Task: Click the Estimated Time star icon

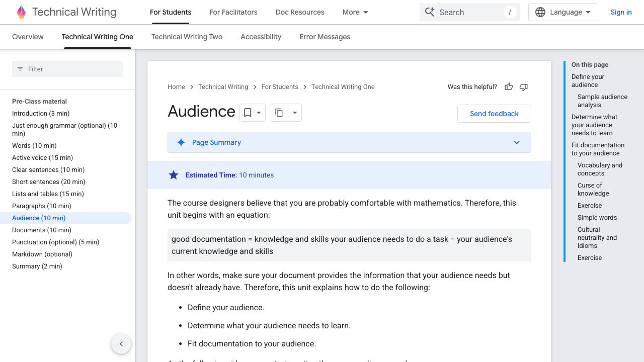Action: (x=174, y=175)
